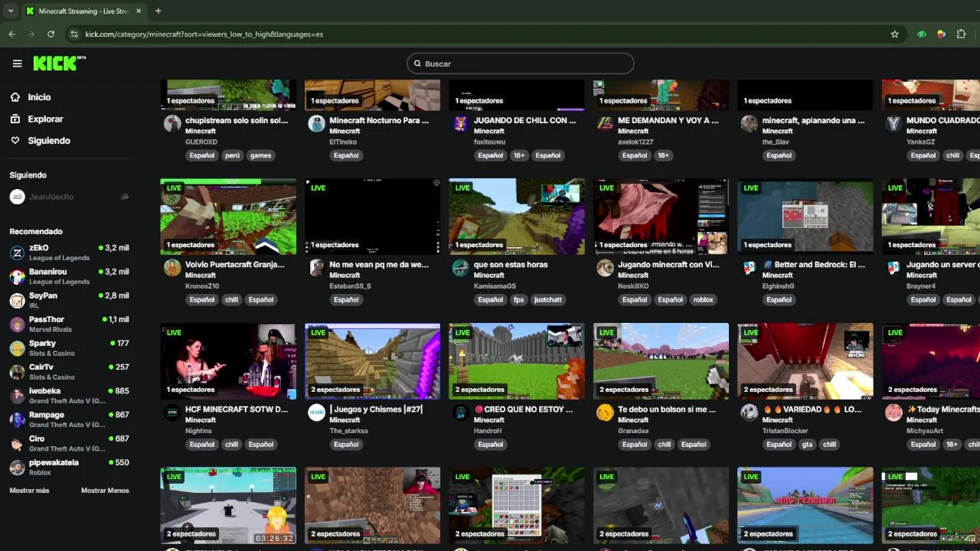Click TristanBlocker streamer avatar
The width and height of the screenshot is (980, 551).
750,412
